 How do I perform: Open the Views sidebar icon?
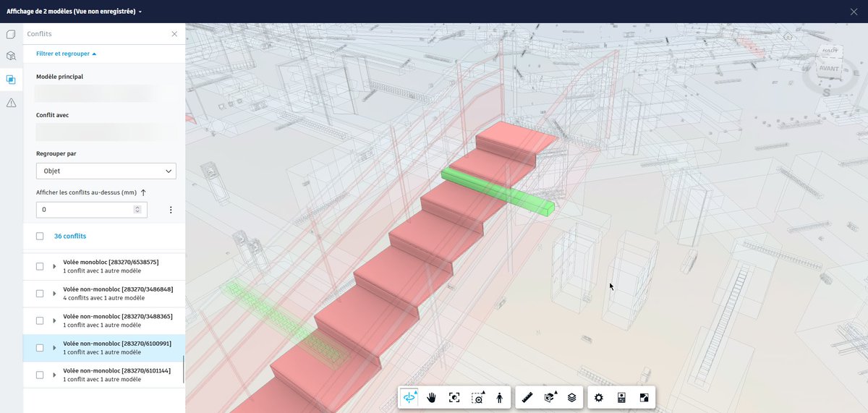pos(11,34)
